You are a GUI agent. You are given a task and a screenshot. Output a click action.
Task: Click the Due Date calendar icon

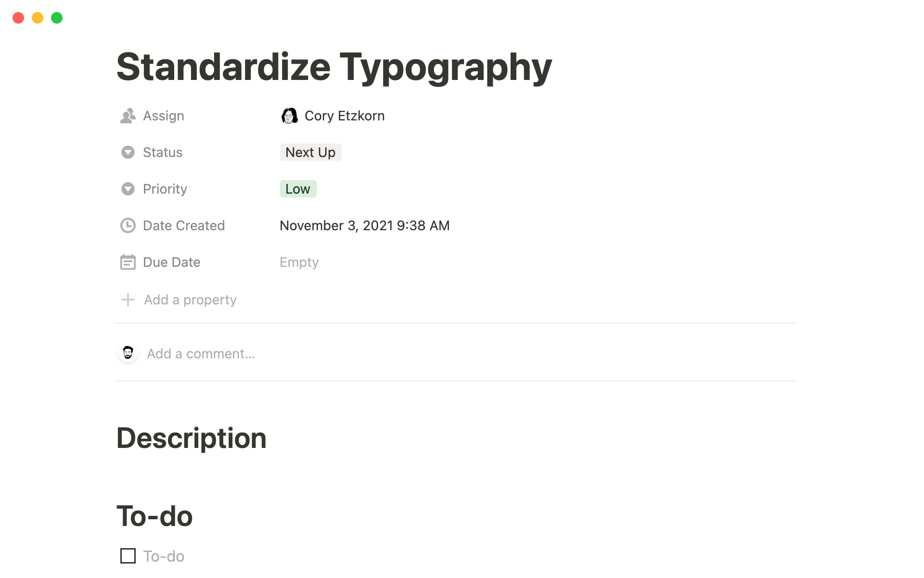click(128, 263)
